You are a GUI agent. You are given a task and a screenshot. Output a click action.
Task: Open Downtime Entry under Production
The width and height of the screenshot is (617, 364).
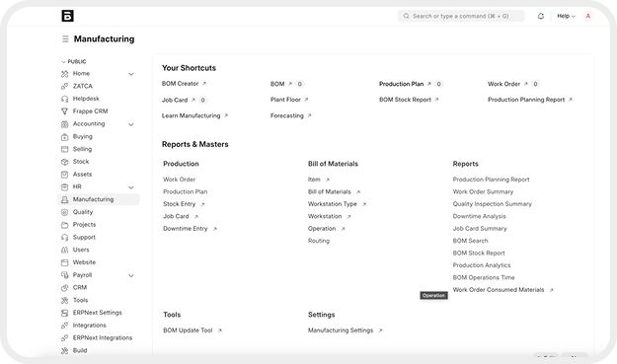coord(191,229)
